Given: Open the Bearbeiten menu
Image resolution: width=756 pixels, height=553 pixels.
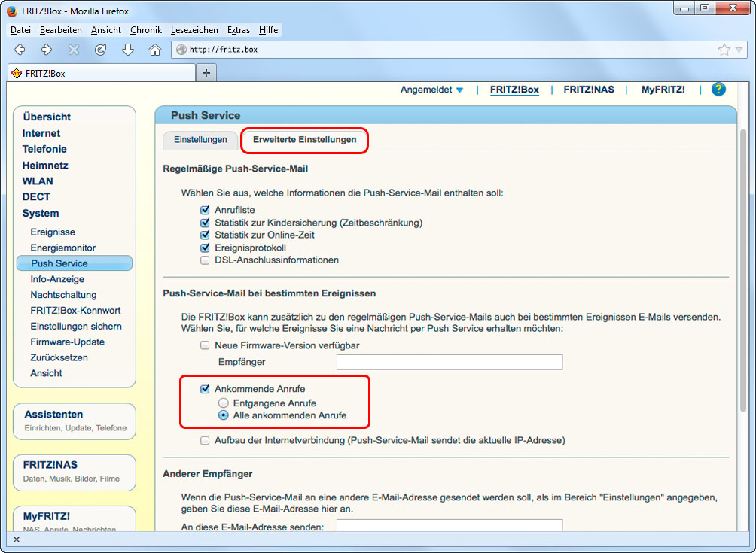Looking at the screenshot, I should coord(61,30).
